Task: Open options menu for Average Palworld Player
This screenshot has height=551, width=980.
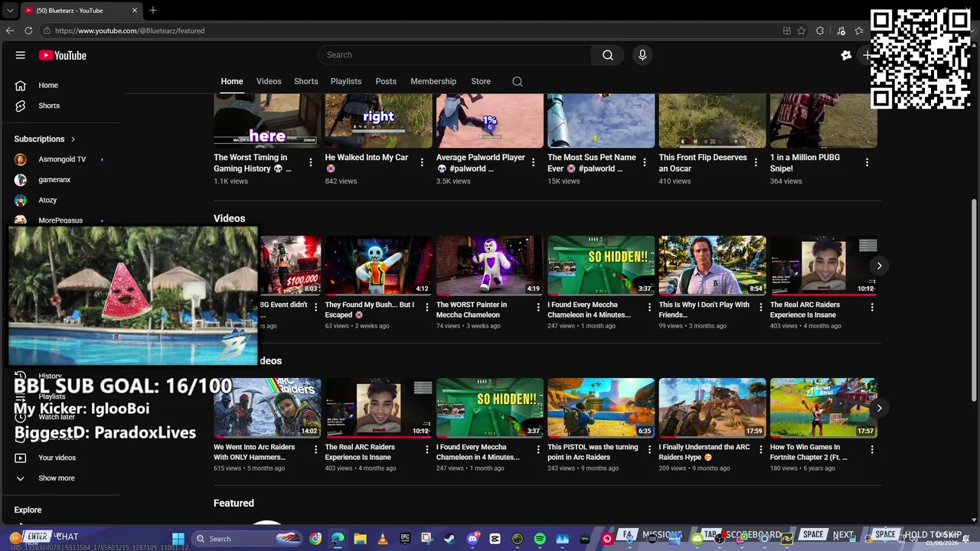Action: [x=533, y=162]
